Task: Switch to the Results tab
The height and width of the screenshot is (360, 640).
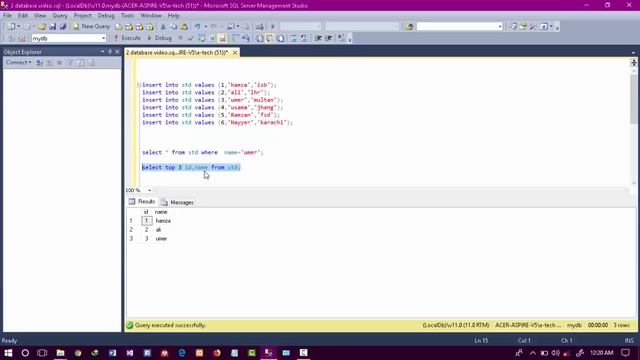Action: (x=142, y=202)
